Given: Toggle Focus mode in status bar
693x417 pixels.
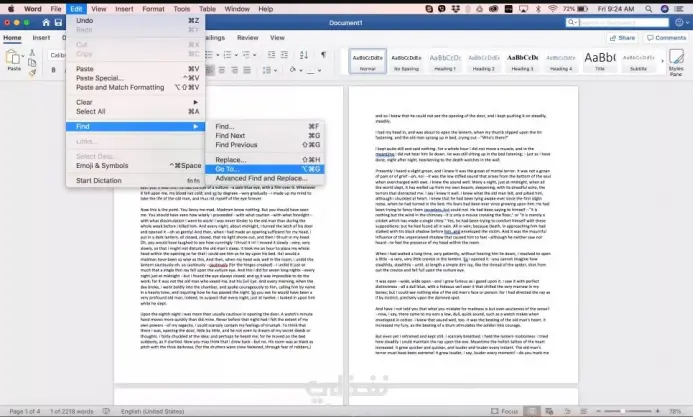Looking at the screenshot, I should (505, 411).
